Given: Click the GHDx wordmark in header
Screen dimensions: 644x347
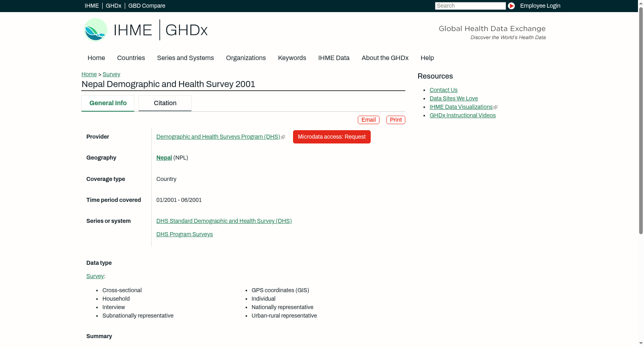Looking at the screenshot, I should point(186,30).
